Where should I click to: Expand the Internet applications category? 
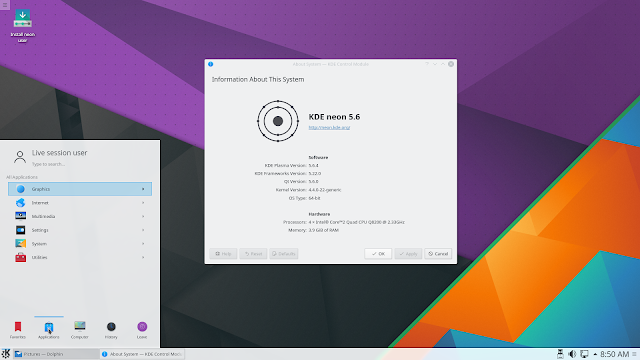click(x=80, y=203)
